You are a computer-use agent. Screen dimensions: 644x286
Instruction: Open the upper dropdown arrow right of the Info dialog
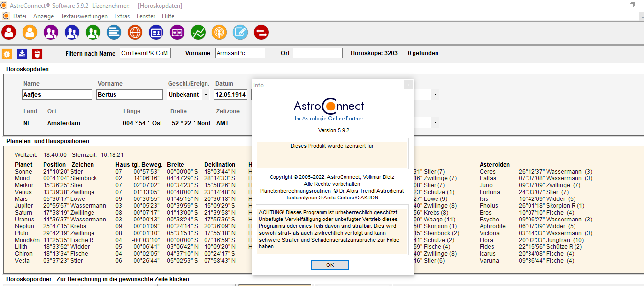click(x=435, y=94)
